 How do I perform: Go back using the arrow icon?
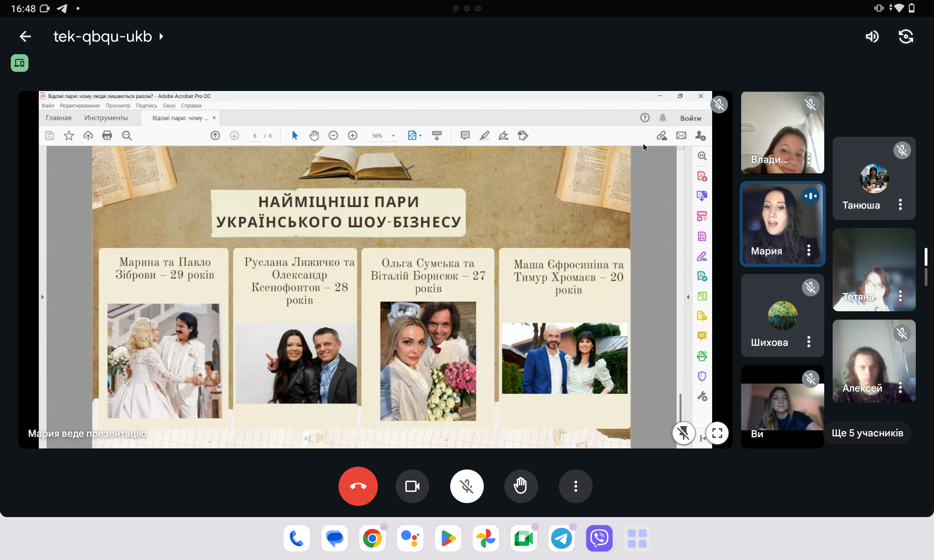25,36
